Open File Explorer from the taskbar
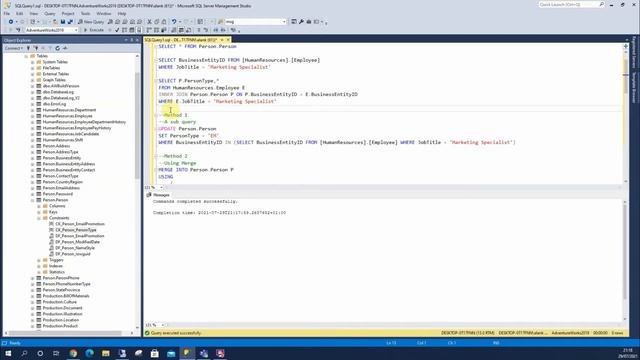This screenshot has height=360, width=640. coord(106,353)
